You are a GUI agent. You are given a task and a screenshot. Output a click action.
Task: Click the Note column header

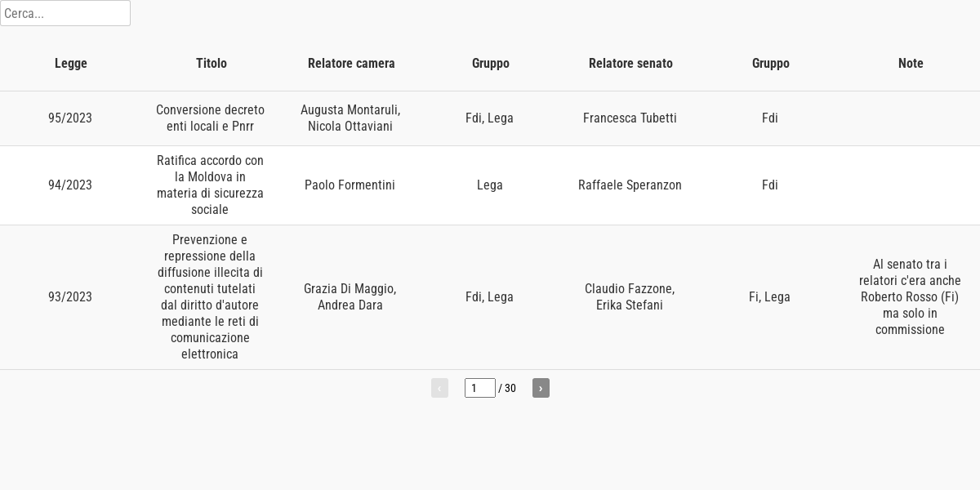pos(911,63)
